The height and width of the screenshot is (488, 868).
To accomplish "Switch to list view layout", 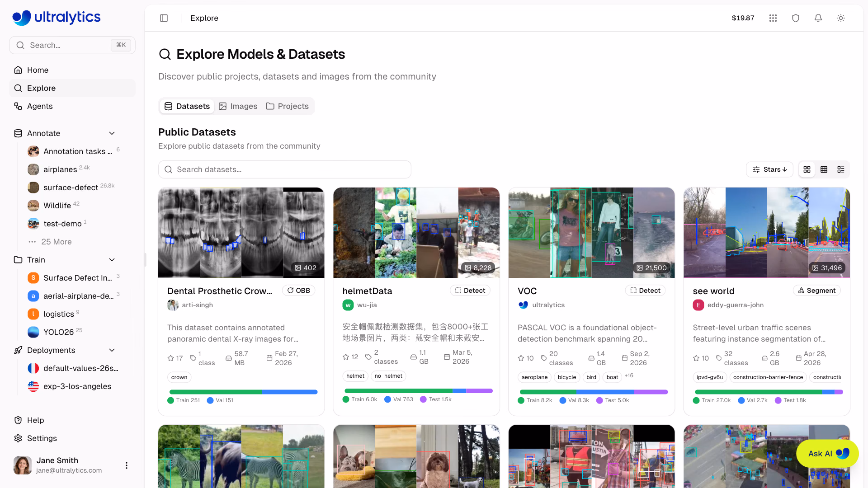I will (841, 169).
